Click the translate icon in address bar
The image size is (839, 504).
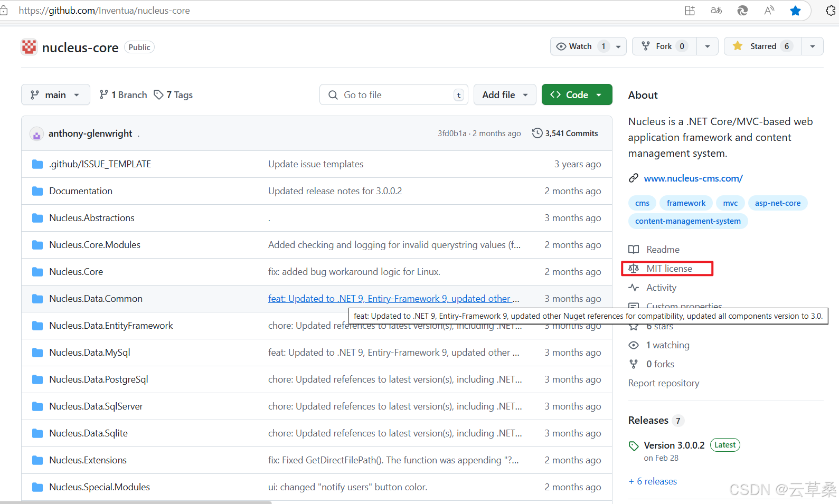pos(717,11)
